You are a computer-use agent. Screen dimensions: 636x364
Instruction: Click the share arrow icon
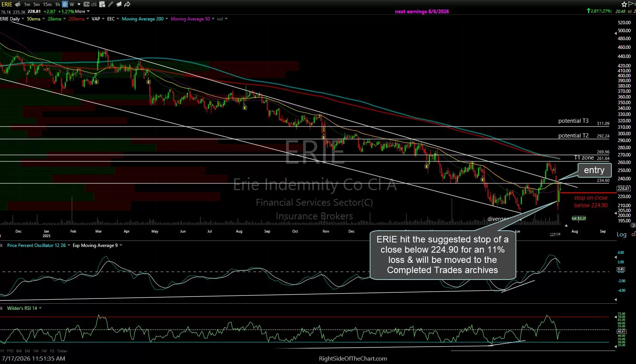click(x=127, y=4)
